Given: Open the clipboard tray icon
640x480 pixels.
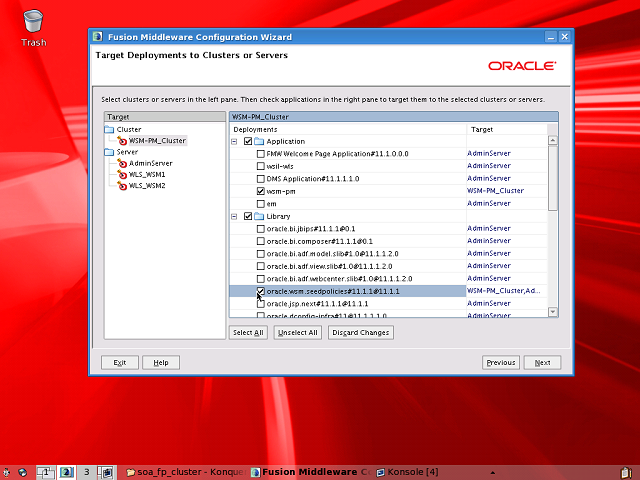Looking at the screenshot, I should click(x=628, y=472).
